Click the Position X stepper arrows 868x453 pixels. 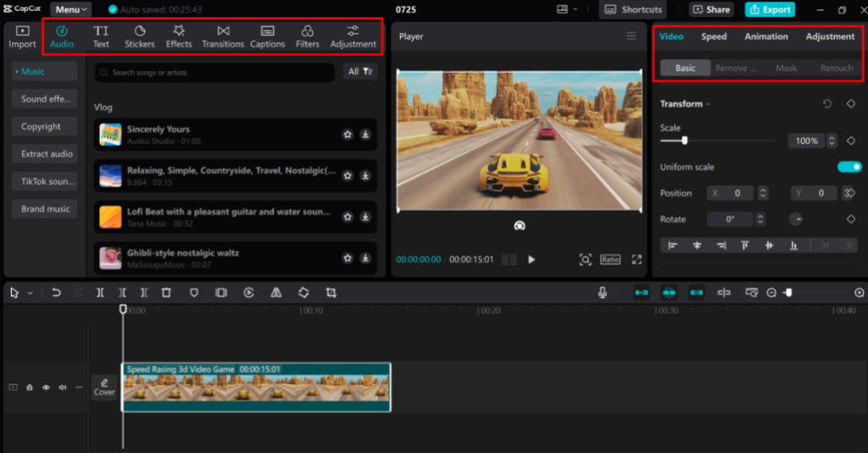click(763, 193)
